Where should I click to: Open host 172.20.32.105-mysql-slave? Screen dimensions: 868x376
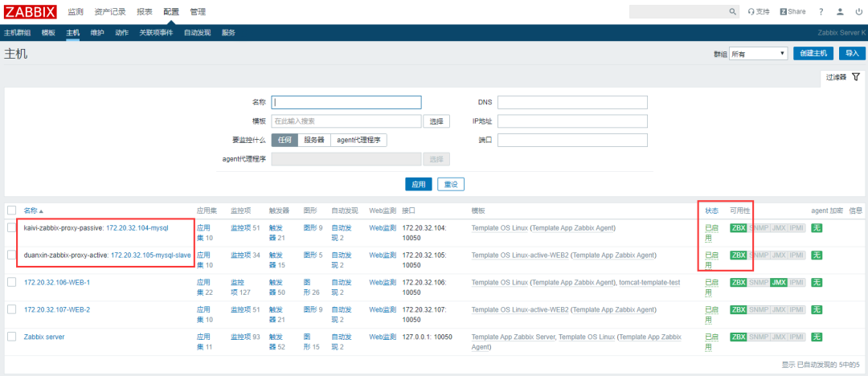(151, 255)
